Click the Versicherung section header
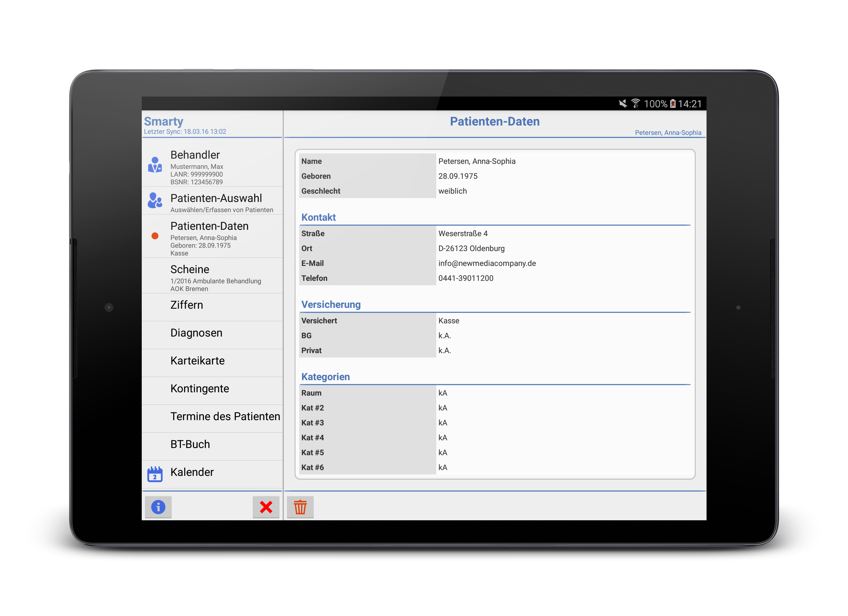Image resolution: width=848 pixels, height=616 pixels. (x=331, y=305)
